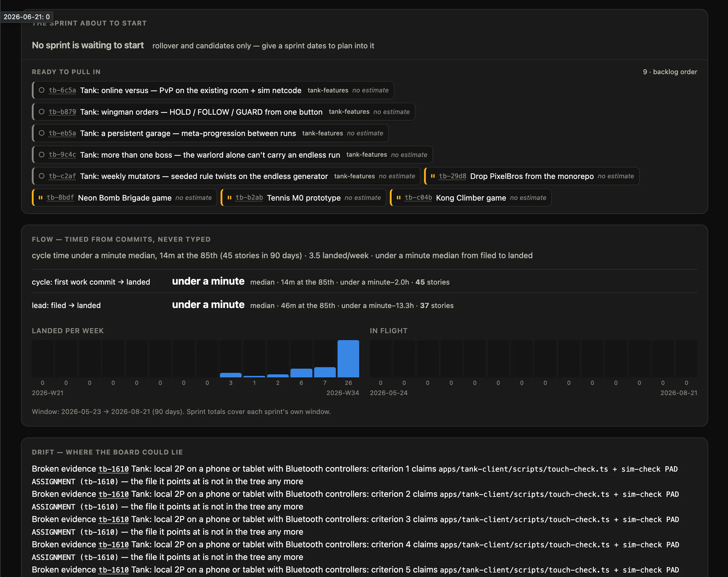The width and height of the screenshot is (728, 577).
Task: Select the tallest landed-per-week bar labeled 26
Action: click(348, 359)
